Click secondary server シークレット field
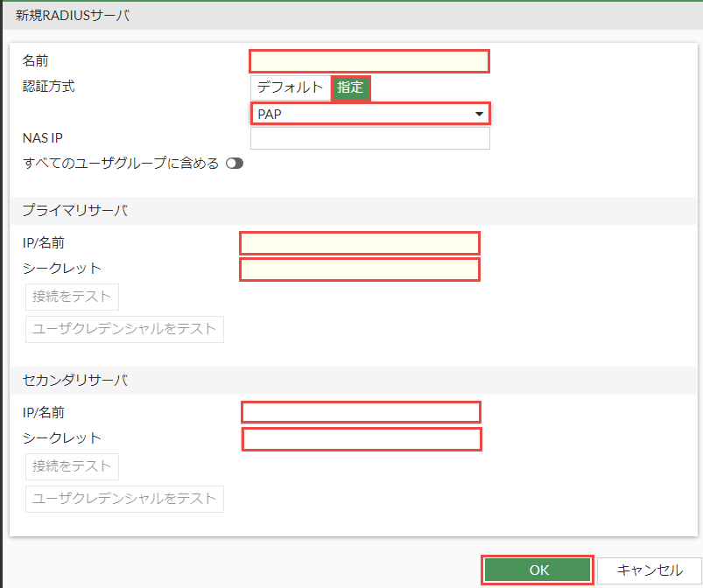 tap(361, 438)
